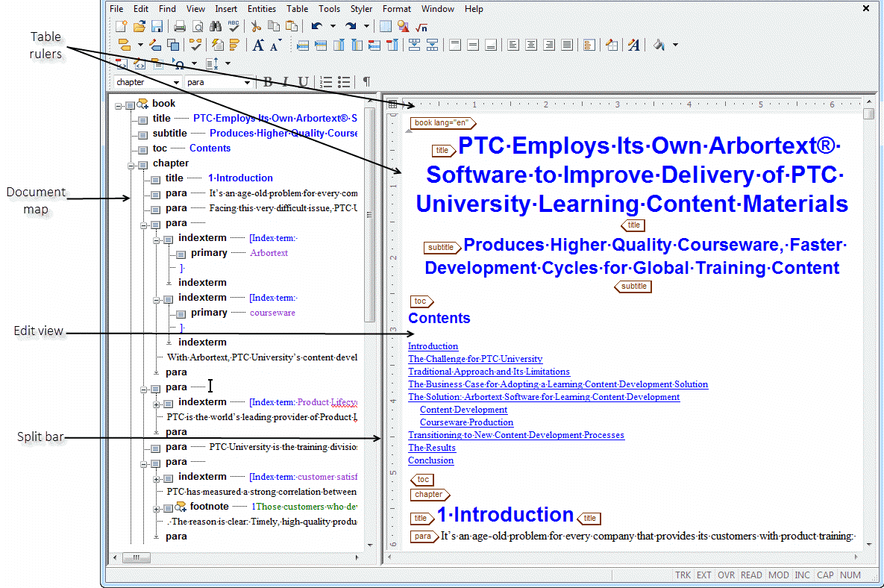Image resolution: width=884 pixels, height=588 pixels.
Task: Click the New document toolbar icon
Action: pyautogui.click(x=121, y=27)
